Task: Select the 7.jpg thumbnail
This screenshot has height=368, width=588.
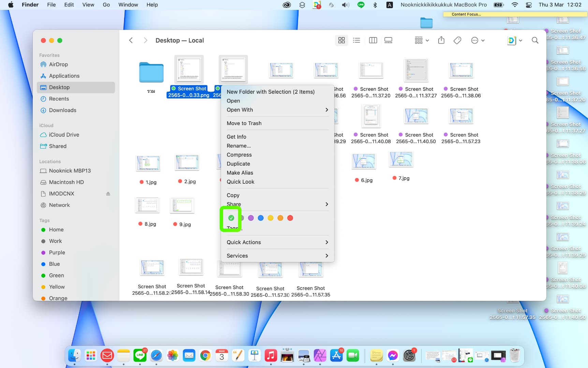Action: (x=401, y=159)
